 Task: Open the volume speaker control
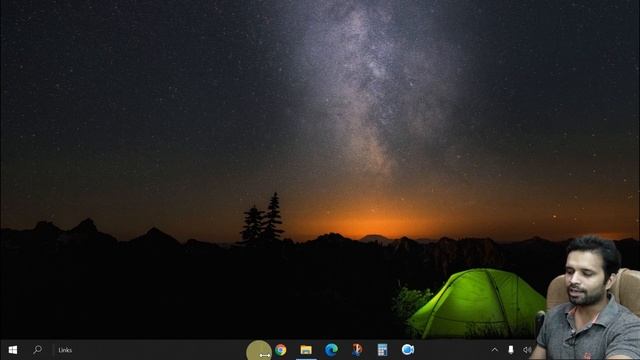[x=527, y=350]
